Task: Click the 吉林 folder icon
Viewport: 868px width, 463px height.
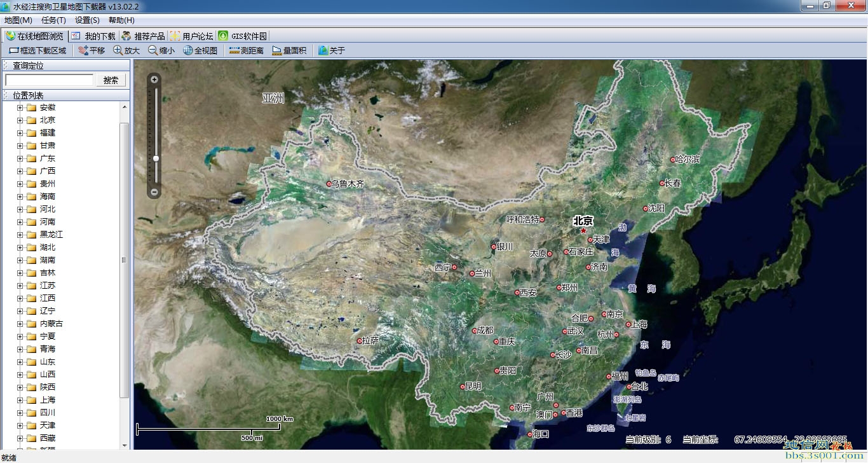Action: pos(31,273)
